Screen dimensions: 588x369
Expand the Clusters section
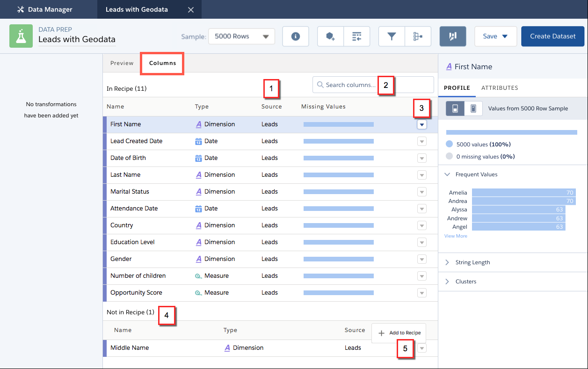point(447,282)
